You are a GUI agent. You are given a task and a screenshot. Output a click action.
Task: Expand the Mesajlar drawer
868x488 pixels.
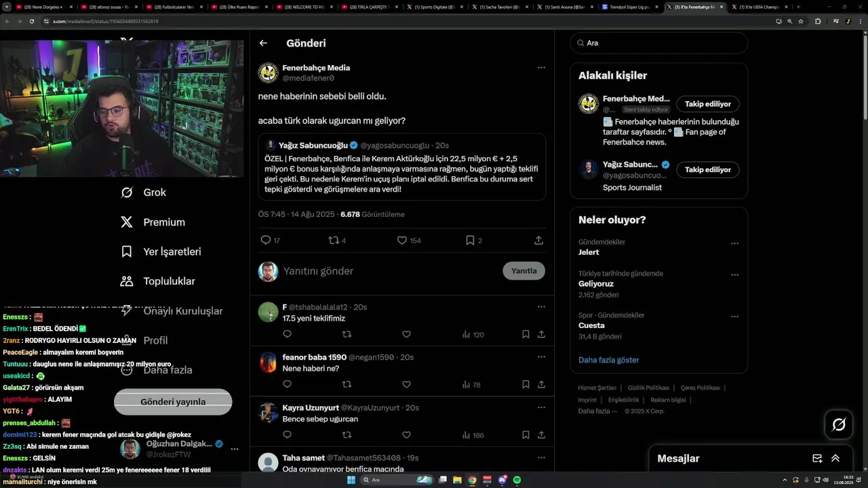[x=835, y=458]
